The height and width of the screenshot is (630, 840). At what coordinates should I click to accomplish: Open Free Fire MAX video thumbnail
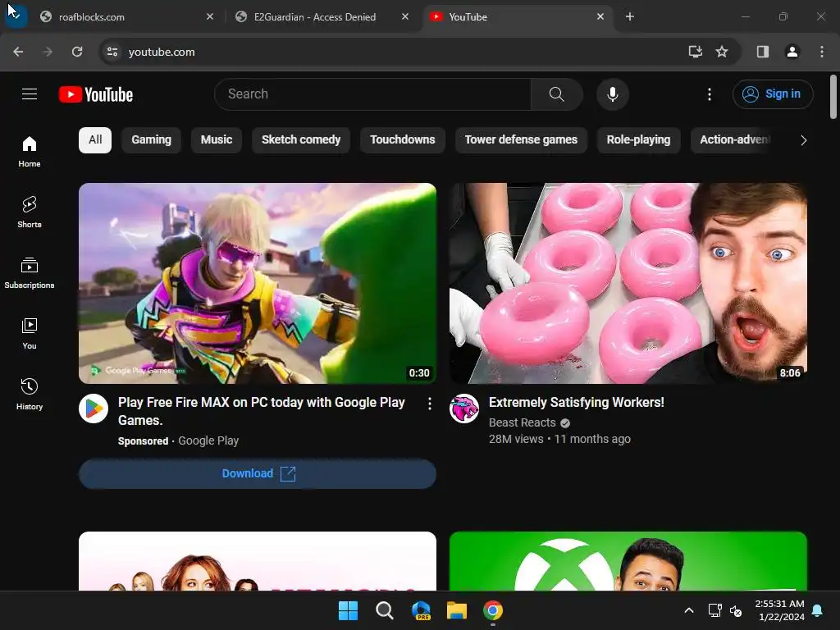(258, 283)
